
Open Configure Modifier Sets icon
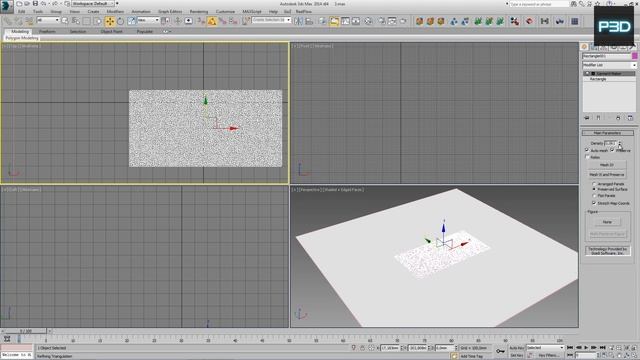[x=630, y=118]
